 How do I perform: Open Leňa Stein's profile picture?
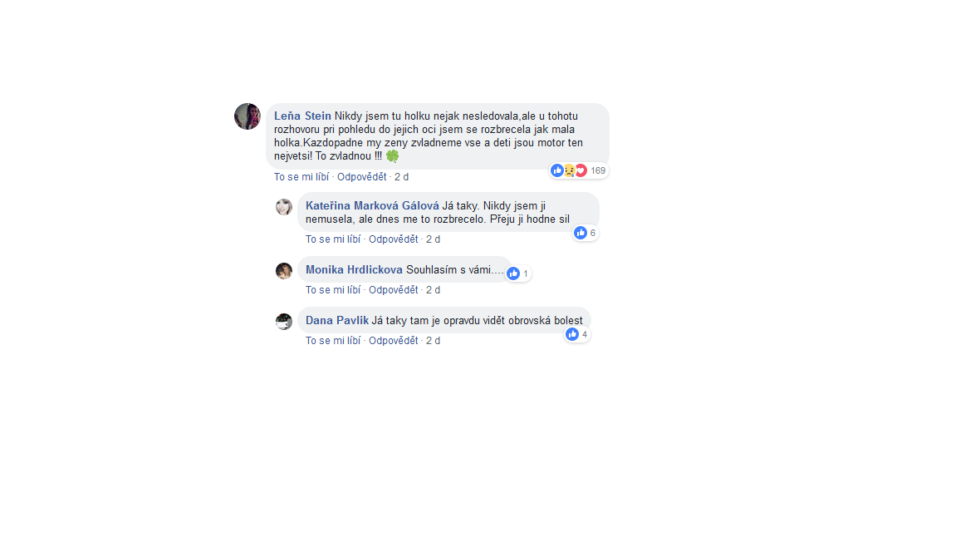point(247,116)
